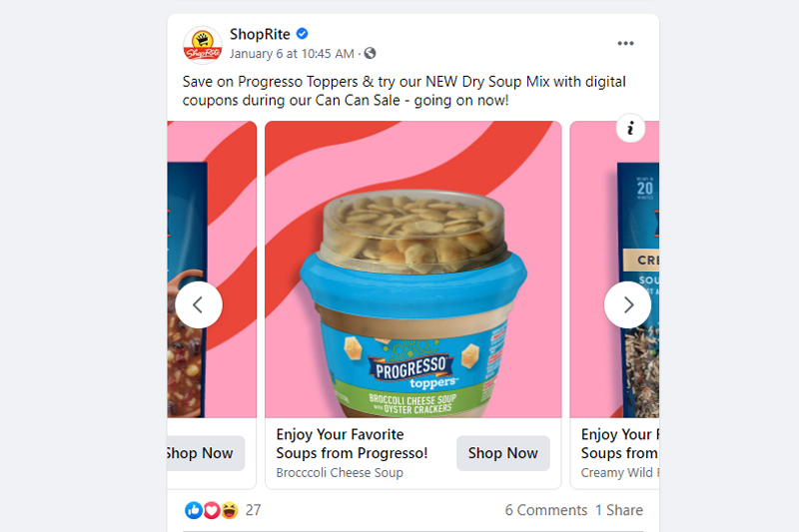Click the partially visible left Shop Now button
799x532 pixels.
click(206, 453)
